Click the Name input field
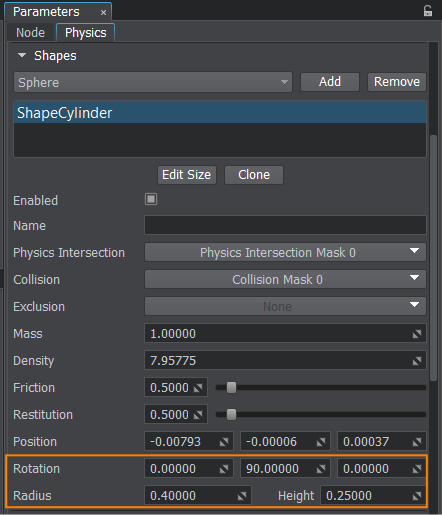Screen dimensions: 442x515 tap(285, 225)
